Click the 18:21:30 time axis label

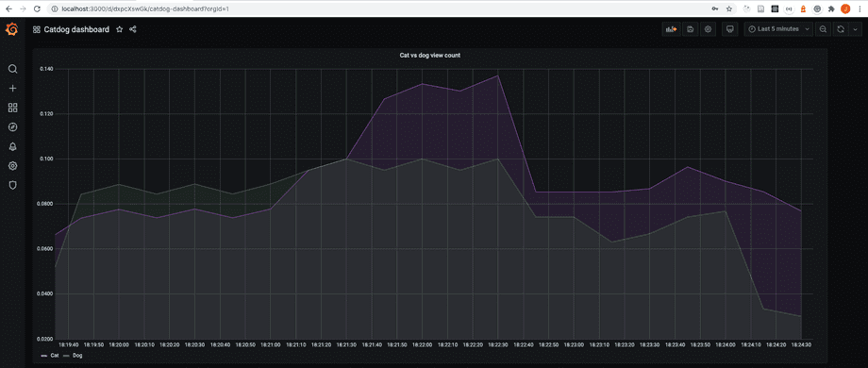(x=346, y=344)
